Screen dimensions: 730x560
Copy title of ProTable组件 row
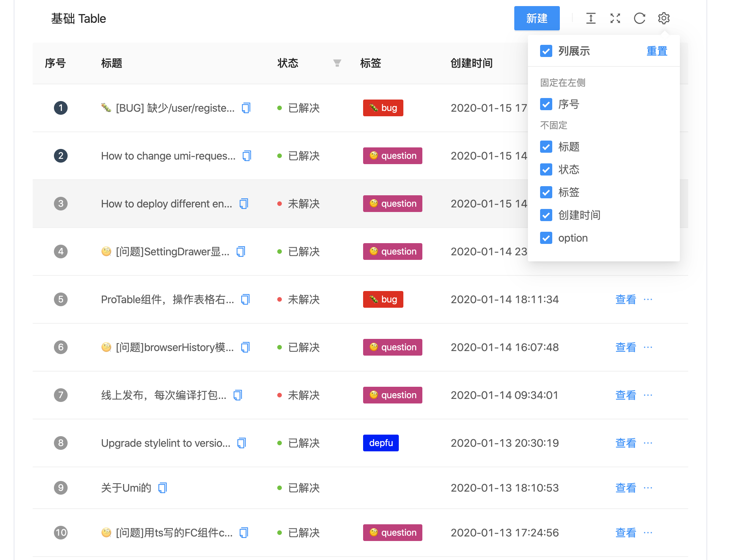click(245, 300)
